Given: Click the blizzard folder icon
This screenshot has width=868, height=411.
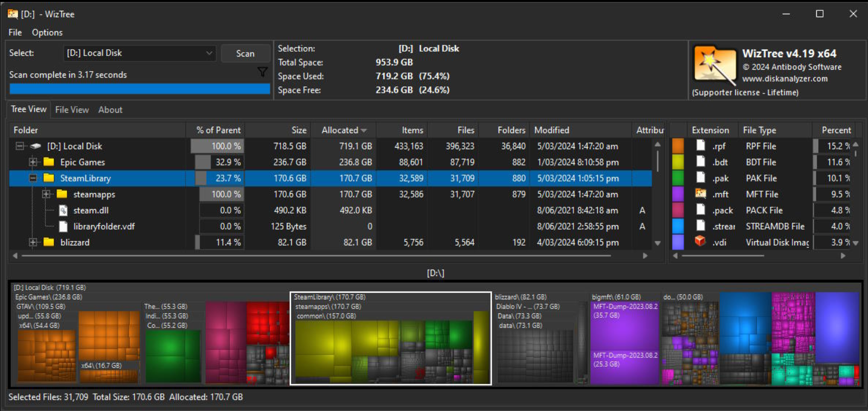Looking at the screenshot, I should pyautogui.click(x=49, y=242).
